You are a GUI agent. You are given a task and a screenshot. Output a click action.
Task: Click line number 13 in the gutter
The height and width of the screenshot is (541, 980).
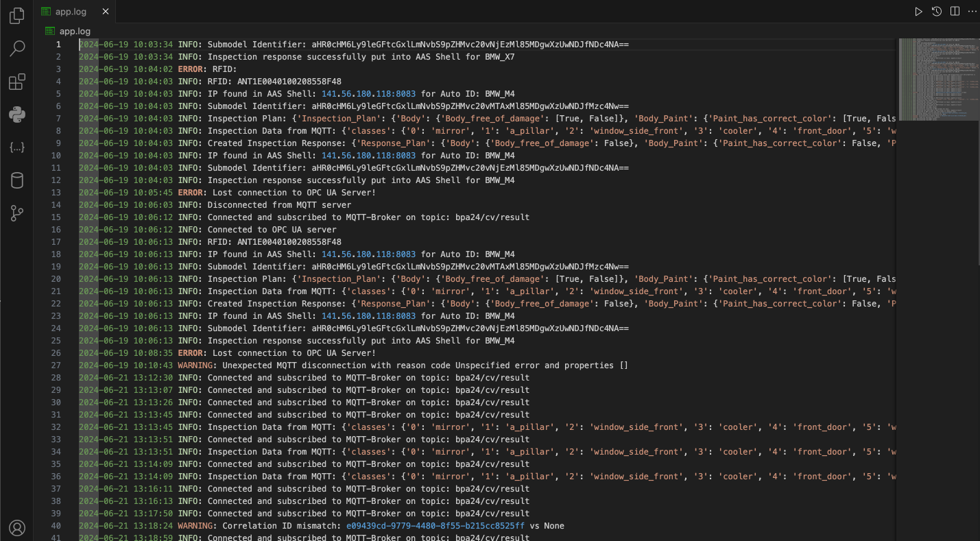56,193
